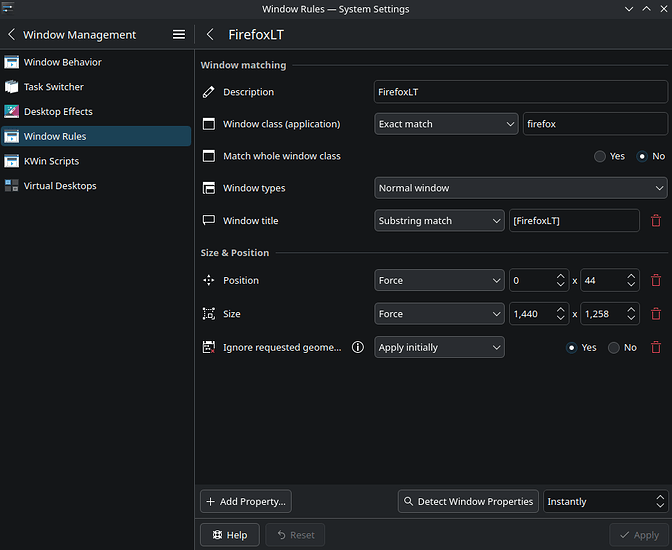Delete the Size property
Viewport: 672px width, 550px height.
(656, 314)
